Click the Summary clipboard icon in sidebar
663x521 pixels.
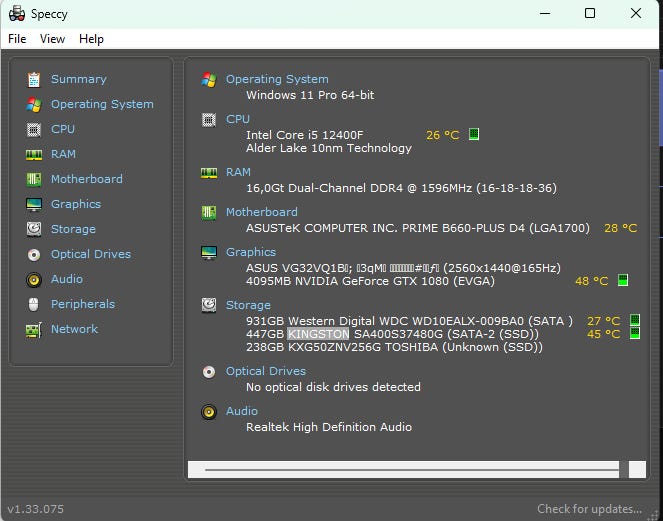coord(34,80)
